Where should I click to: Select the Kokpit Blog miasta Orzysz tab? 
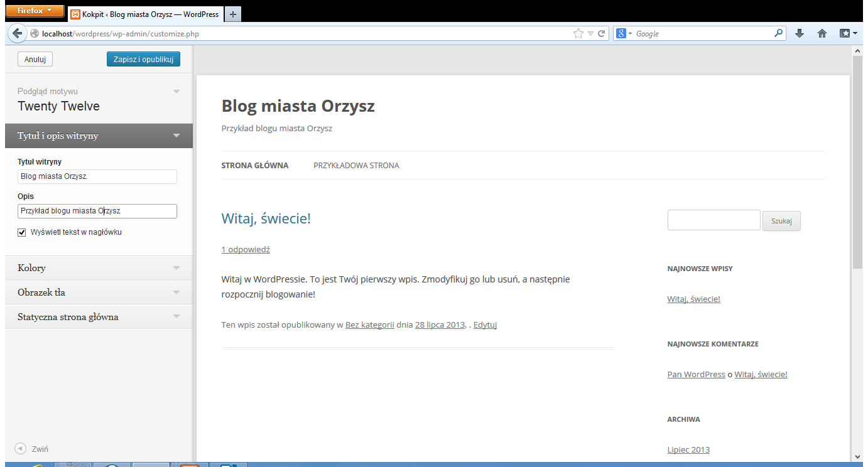pyautogui.click(x=144, y=14)
